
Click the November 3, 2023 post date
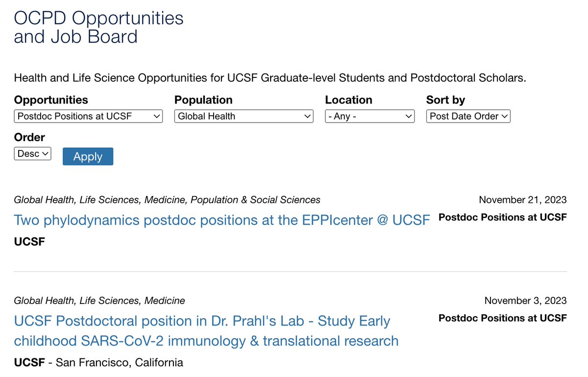tap(525, 301)
